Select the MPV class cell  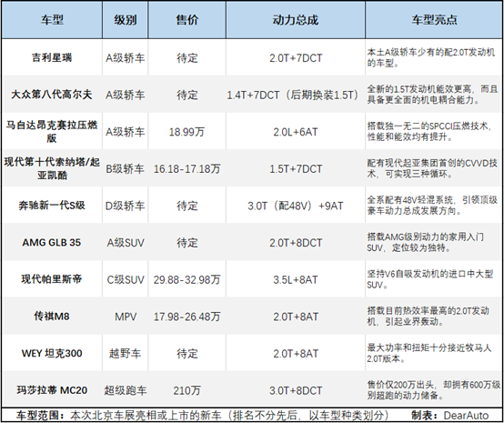click(125, 317)
